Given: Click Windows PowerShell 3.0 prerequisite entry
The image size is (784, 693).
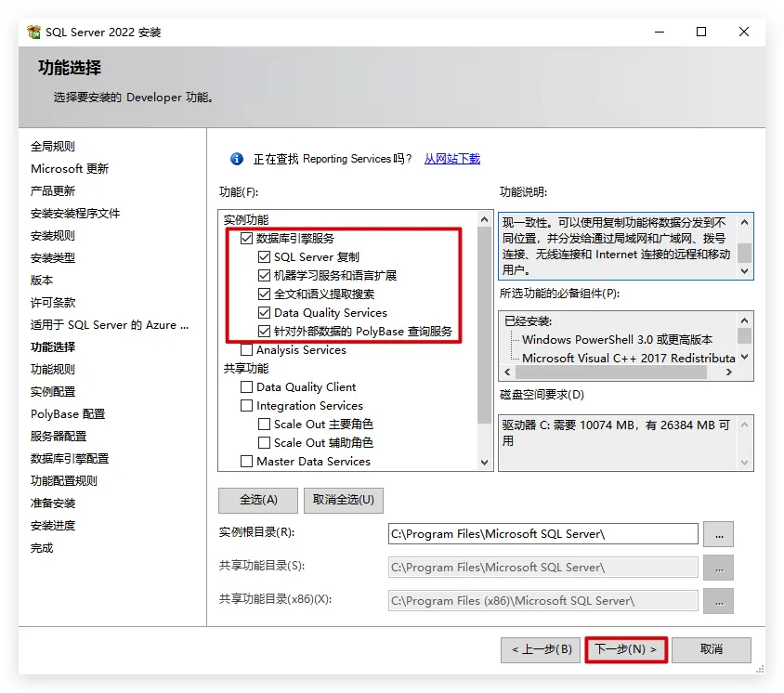Looking at the screenshot, I should click(617, 339).
